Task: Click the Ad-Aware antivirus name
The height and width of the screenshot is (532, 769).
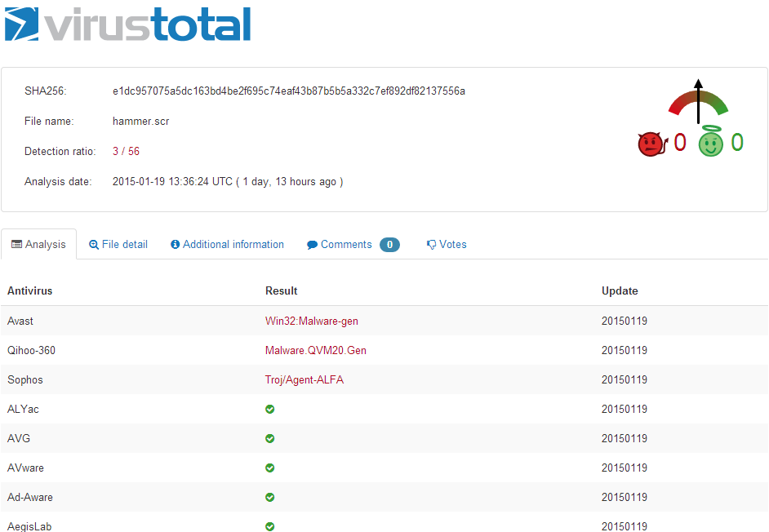Action: (x=30, y=497)
